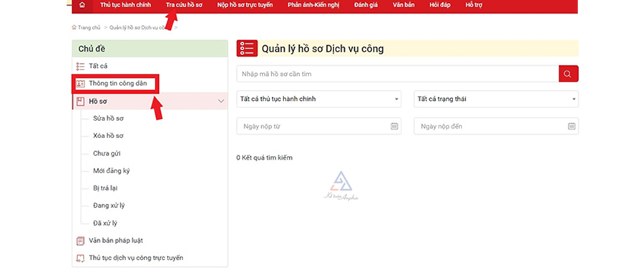Open Tất cả thủ tục hành chính dropdown

tap(318, 99)
